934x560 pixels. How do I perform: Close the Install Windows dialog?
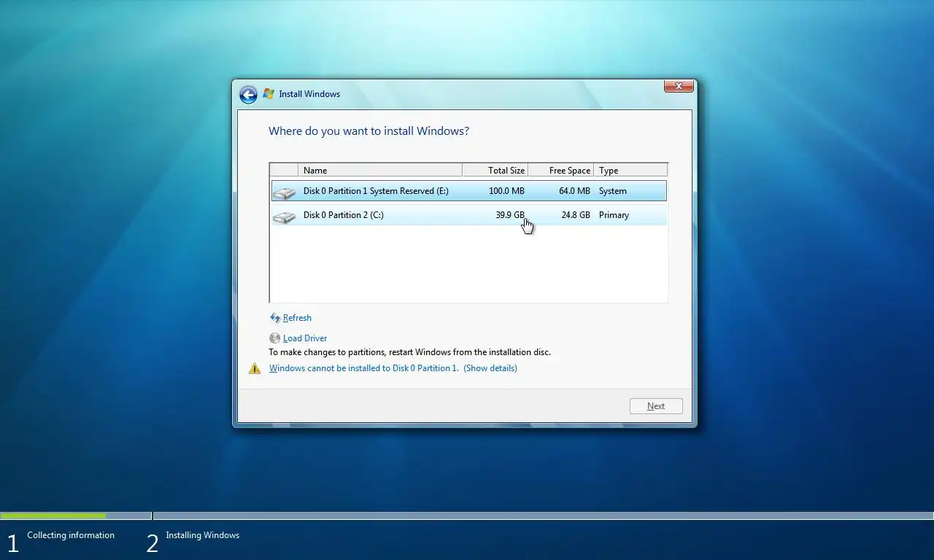click(x=679, y=86)
